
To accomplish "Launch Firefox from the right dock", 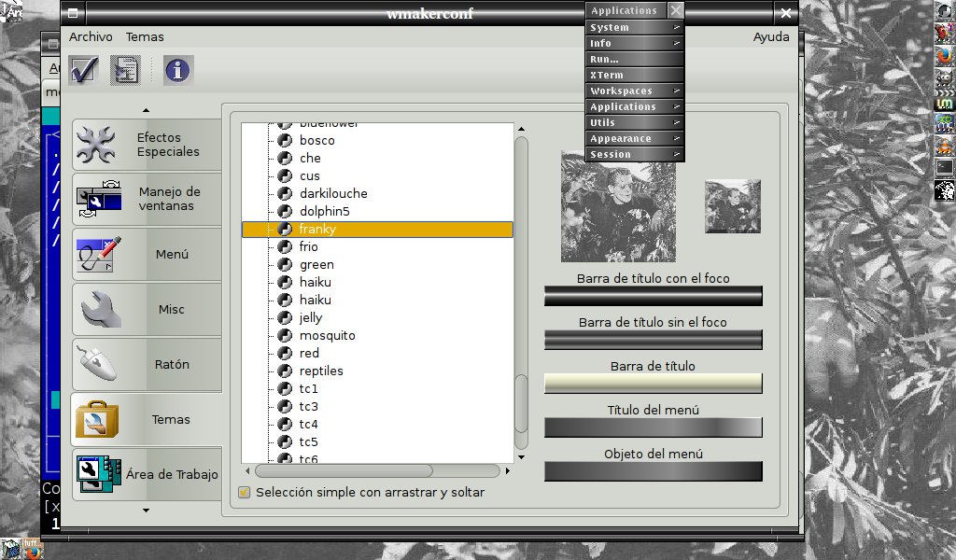I will [945, 56].
